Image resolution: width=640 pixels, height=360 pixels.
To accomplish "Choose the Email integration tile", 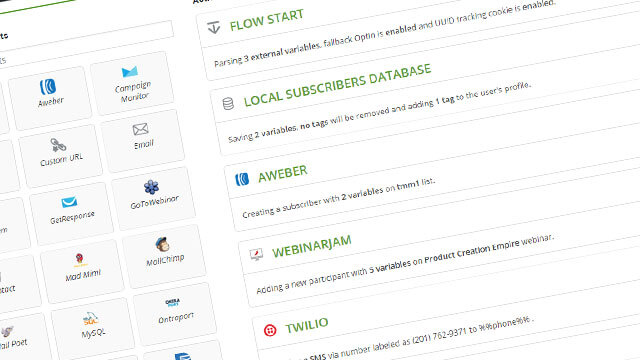I will click(x=142, y=141).
